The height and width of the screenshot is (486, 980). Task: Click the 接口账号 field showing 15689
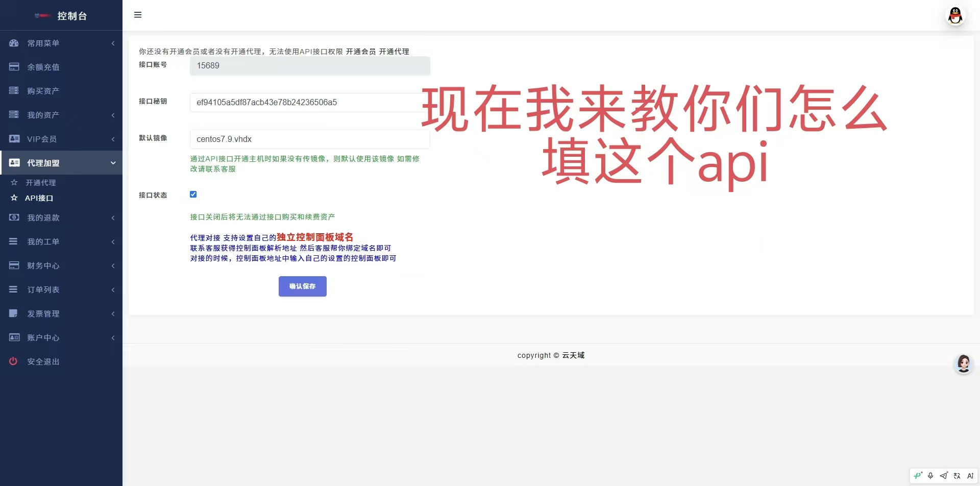tap(310, 66)
